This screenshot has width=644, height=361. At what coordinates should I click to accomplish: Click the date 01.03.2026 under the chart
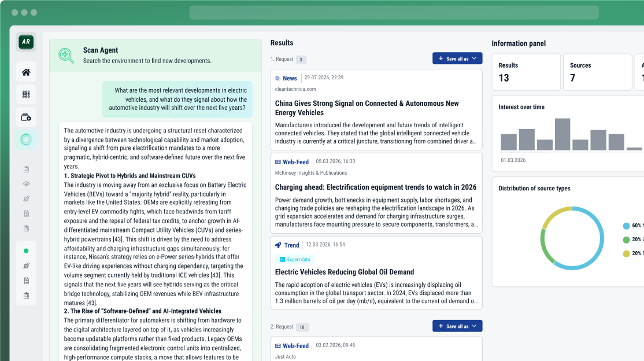[513, 160]
